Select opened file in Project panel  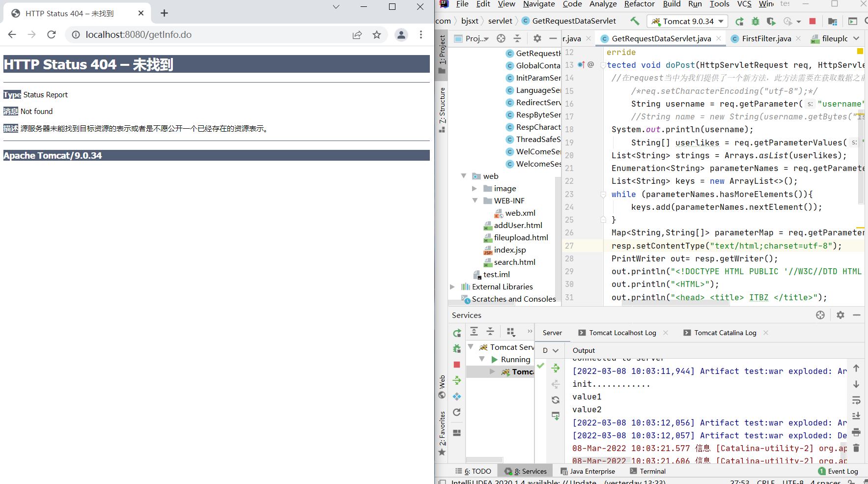[501, 38]
